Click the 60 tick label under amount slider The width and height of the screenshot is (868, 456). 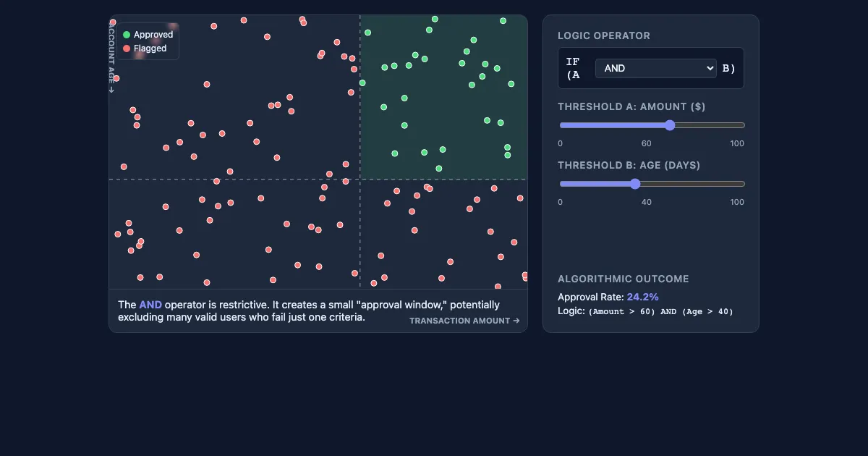pyautogui.click(x=646, y=143)
